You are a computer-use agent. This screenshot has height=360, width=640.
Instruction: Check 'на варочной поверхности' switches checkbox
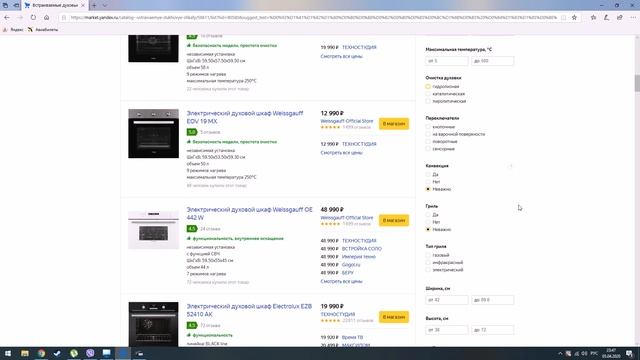(428, 134)
